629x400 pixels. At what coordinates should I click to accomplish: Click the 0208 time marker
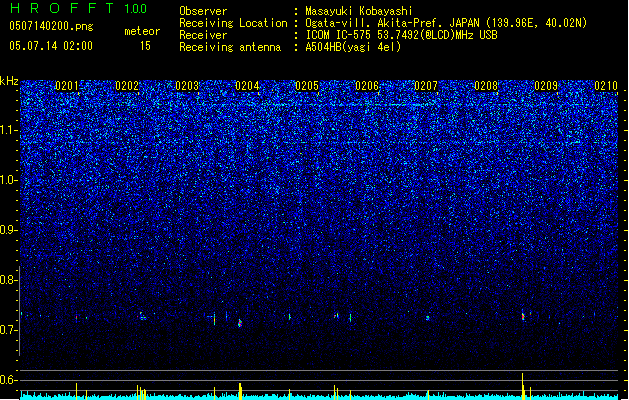[x=486, y=86]
